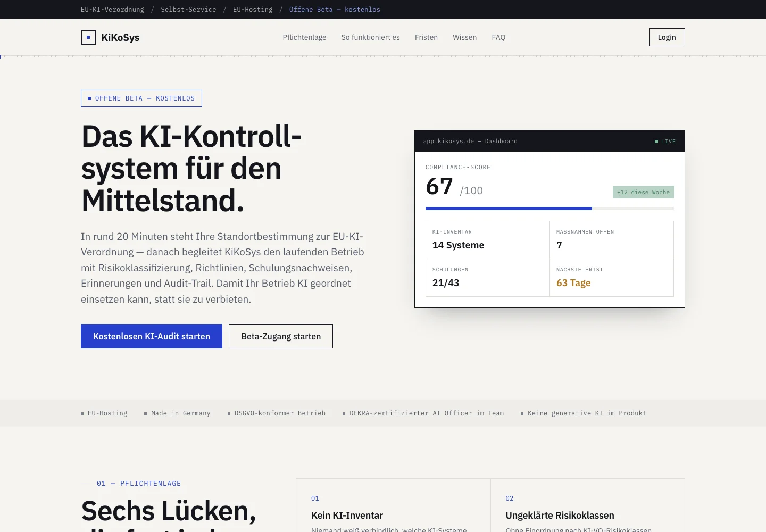Click the 67 compliance score value
This screenshot has height=532, width=766.
coord(439,187)
